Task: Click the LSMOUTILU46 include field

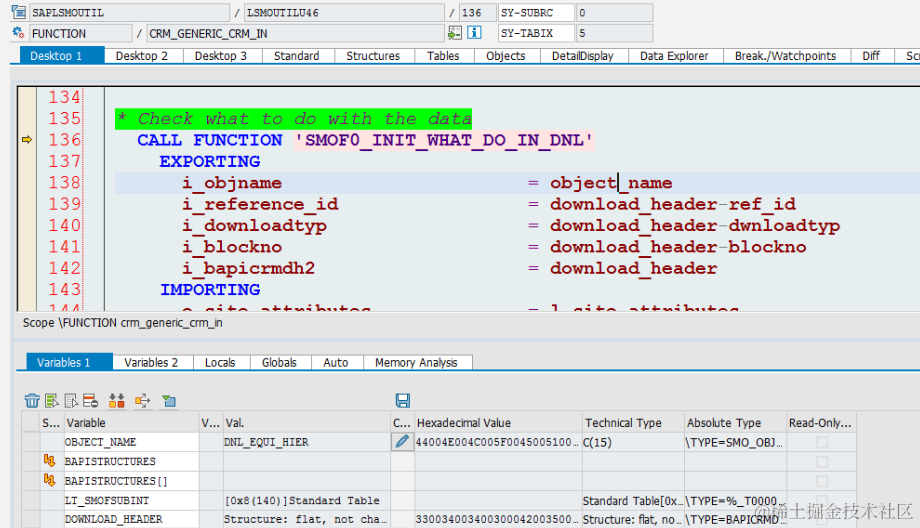Action: (x=344, y=12)
